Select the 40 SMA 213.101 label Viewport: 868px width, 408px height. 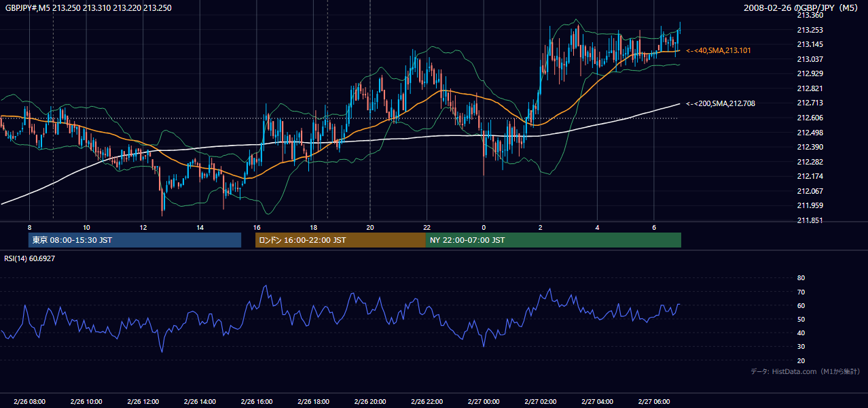(x=719, y=50)
